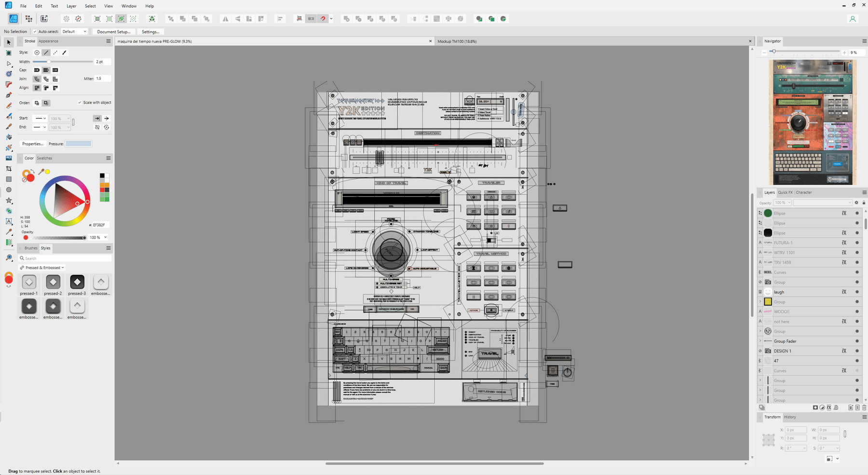Toggle the red snapping magnet icon
The width and height of the screenshot is (868, 475).
[323, 19]
